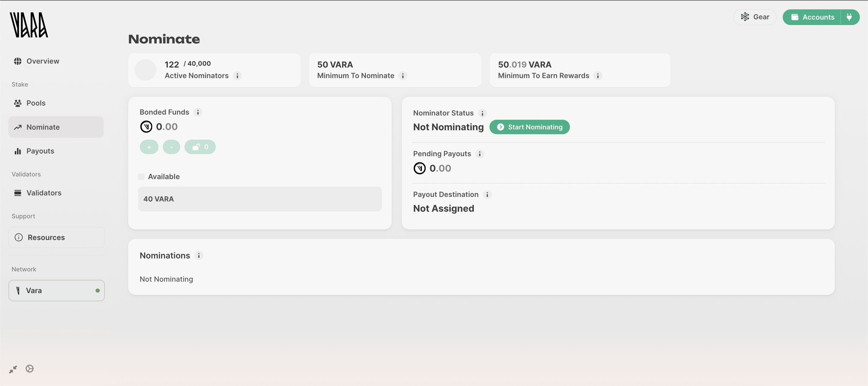Select Nominate in the sidebar

56,127
